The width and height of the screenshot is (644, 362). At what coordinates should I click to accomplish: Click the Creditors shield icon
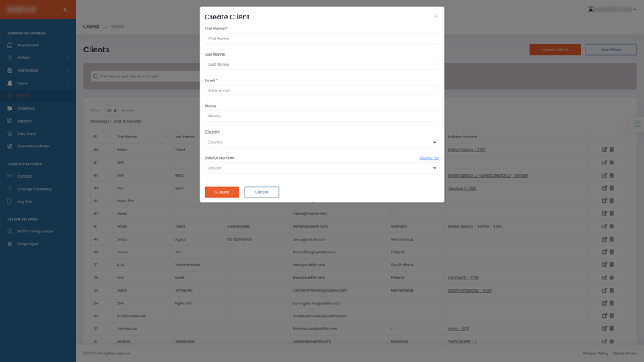point(10,108)
